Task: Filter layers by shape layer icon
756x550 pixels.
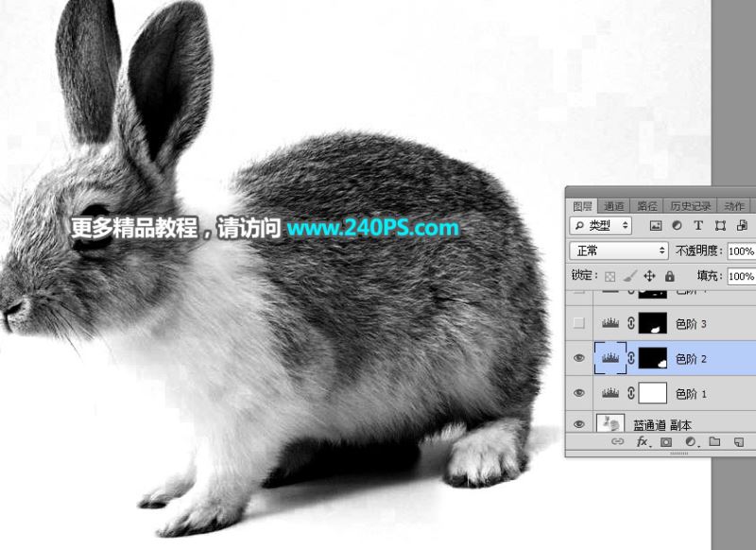Action: point(720,226)
